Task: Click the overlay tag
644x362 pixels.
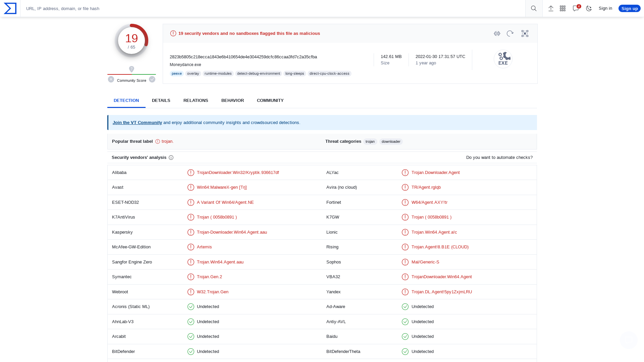Action: tap(193, 74)
